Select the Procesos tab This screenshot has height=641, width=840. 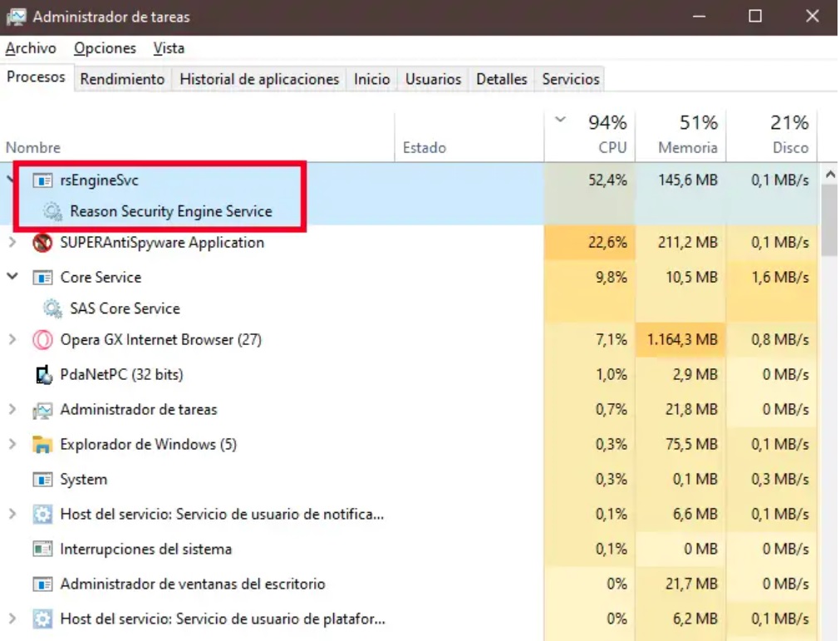[x=36, y=77]
